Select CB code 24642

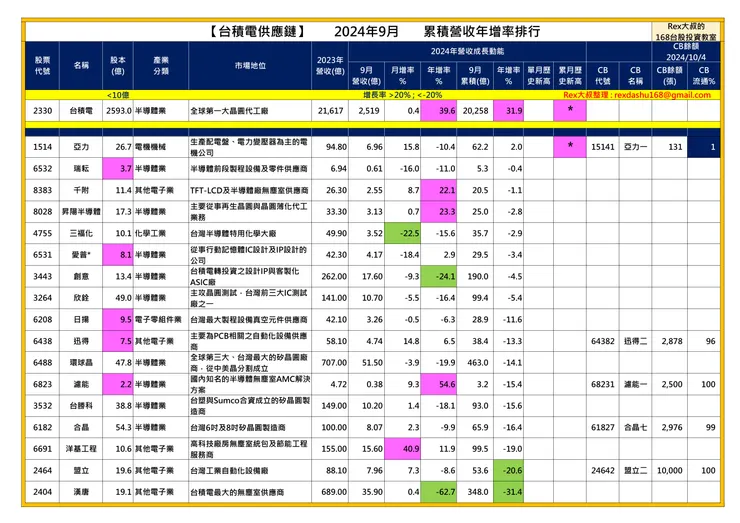[603, 471]
